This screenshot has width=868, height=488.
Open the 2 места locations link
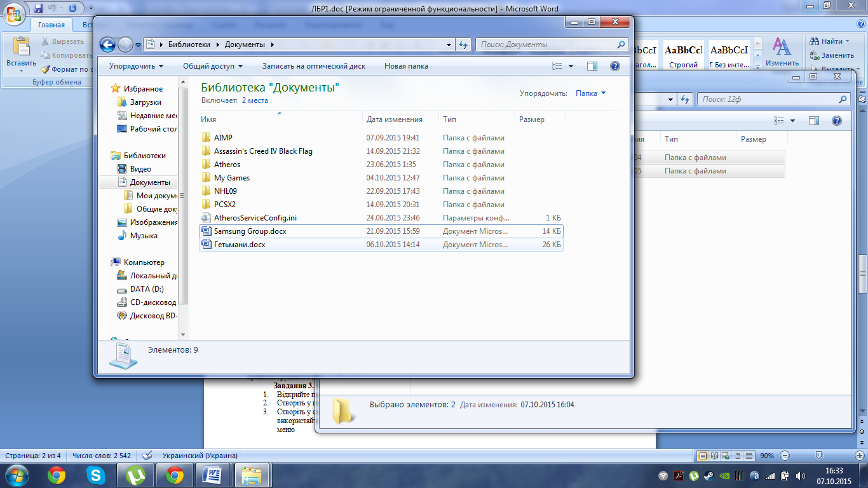click(255, 100)
